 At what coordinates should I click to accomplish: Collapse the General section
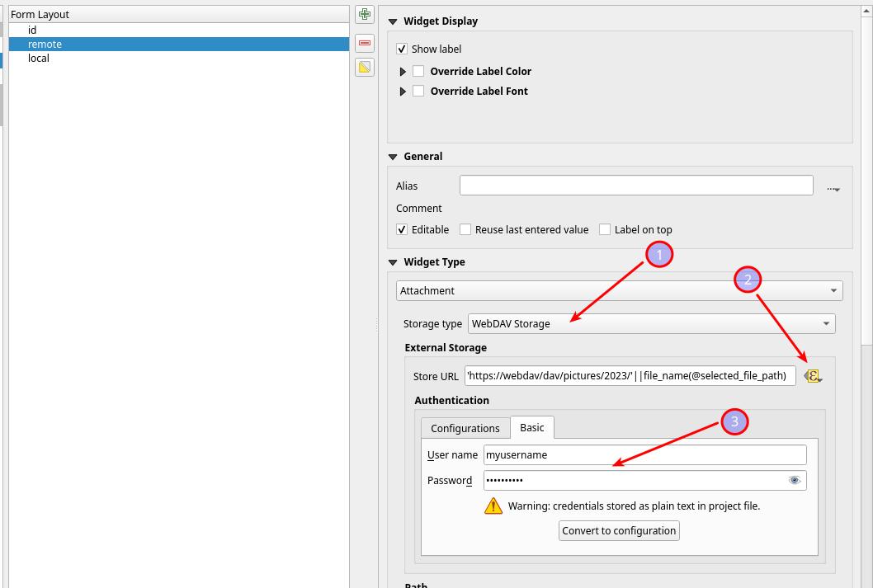coord(393,157)
